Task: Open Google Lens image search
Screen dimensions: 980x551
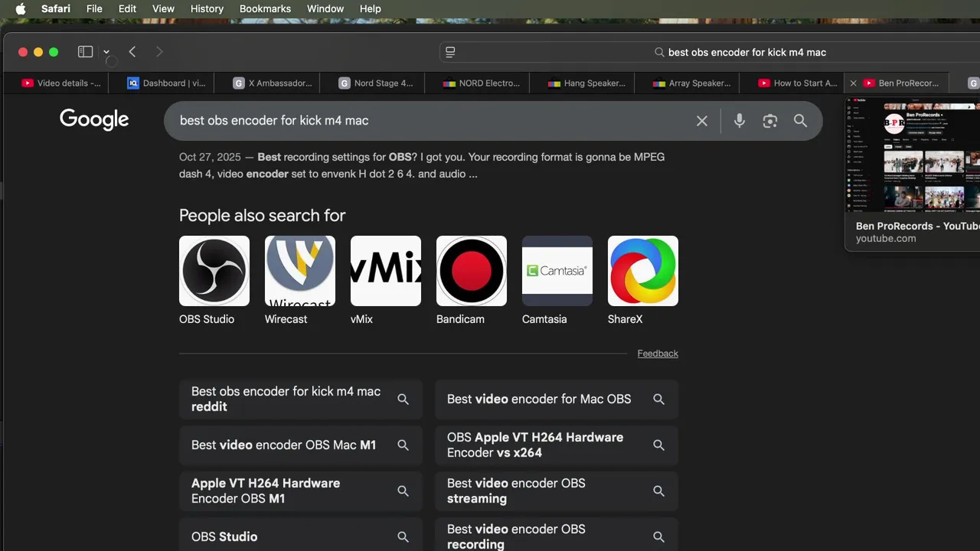Action: click(769, 121)
